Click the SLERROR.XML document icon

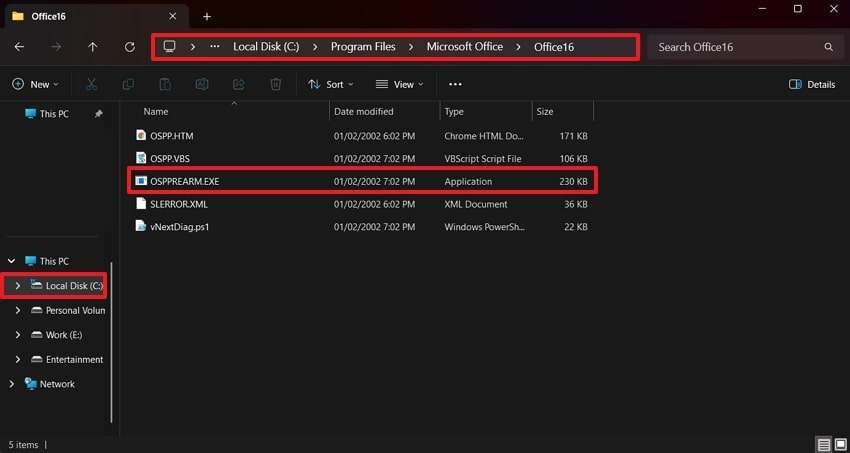(141, 204)
